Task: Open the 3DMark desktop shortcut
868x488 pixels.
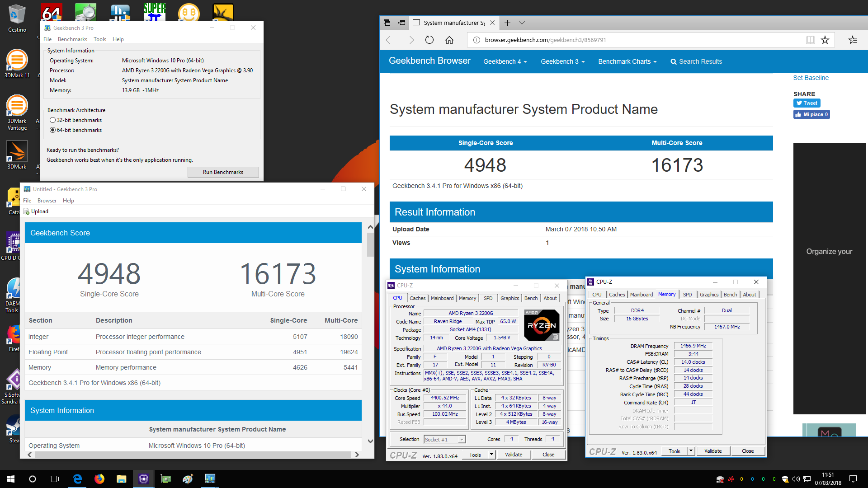Action: (x=17, y=155)
